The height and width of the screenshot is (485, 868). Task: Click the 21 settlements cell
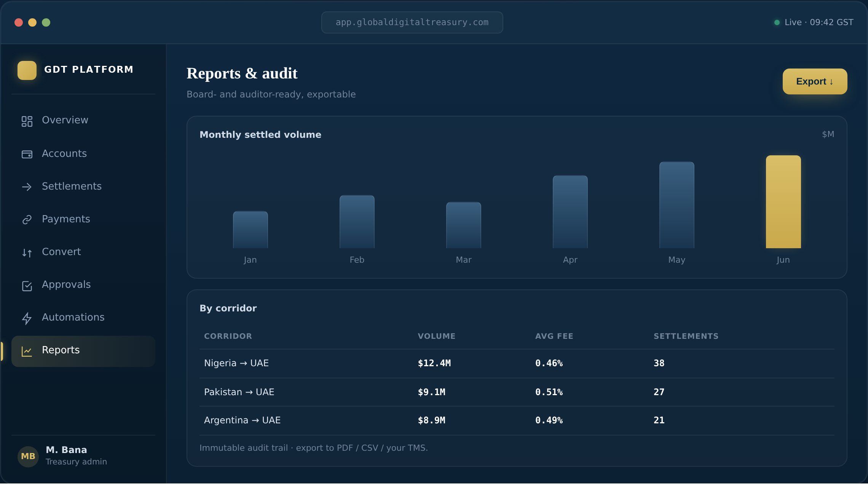tap(659, 420)
